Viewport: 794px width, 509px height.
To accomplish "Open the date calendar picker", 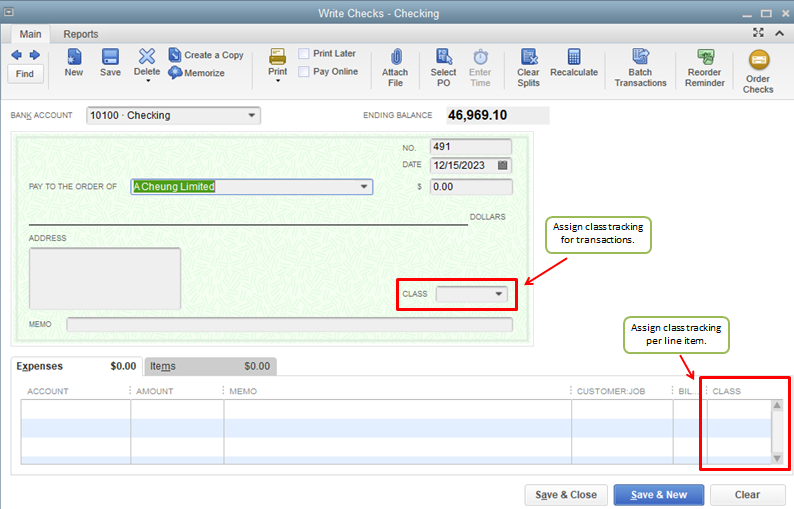I will click(x=503, y=165).
